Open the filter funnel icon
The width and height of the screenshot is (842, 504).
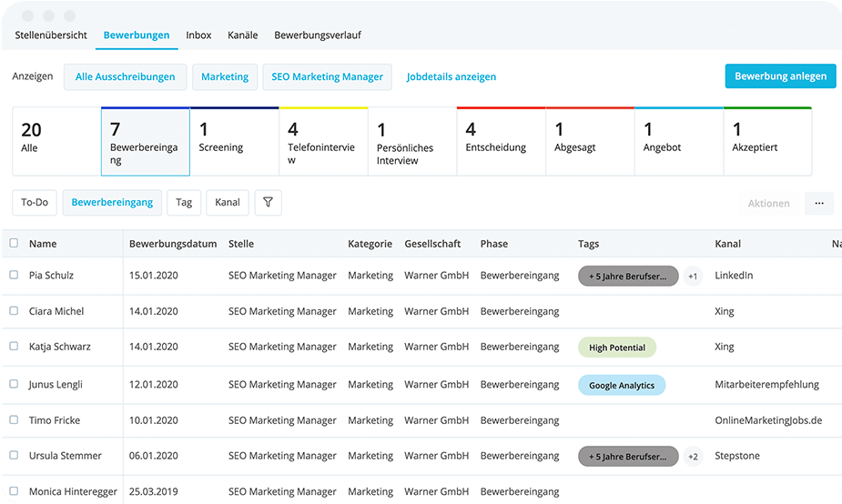pos(268,202)
